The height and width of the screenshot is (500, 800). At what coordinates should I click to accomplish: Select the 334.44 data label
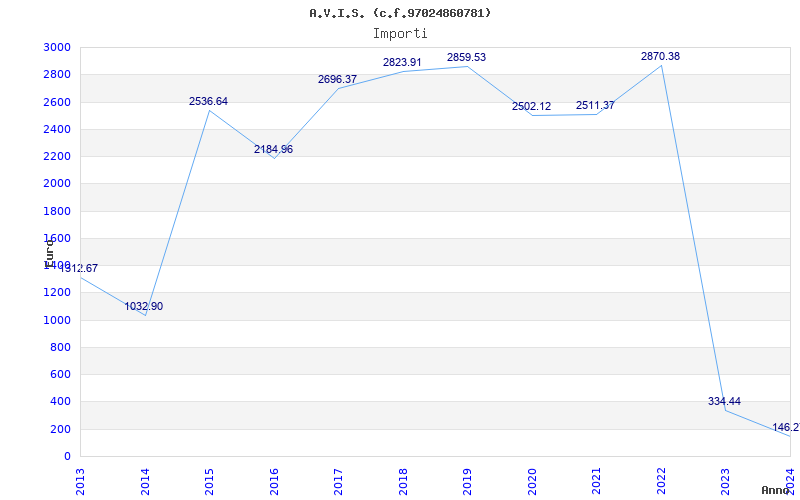(724, 402)
